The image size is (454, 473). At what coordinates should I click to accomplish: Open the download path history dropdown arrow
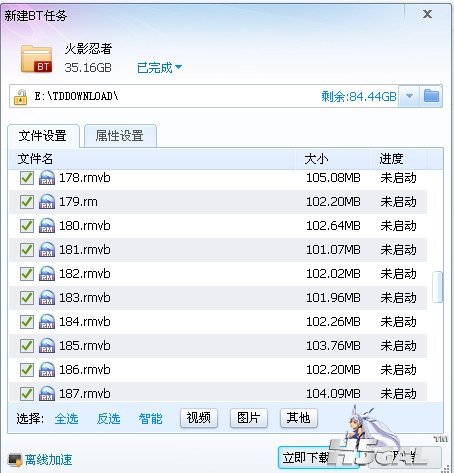409,96
